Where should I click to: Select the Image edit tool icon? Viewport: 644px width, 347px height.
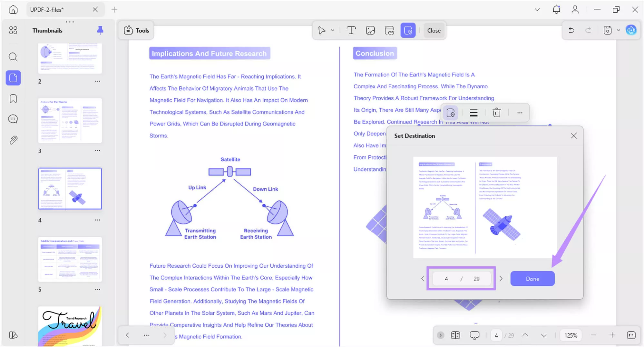[370, 30]
